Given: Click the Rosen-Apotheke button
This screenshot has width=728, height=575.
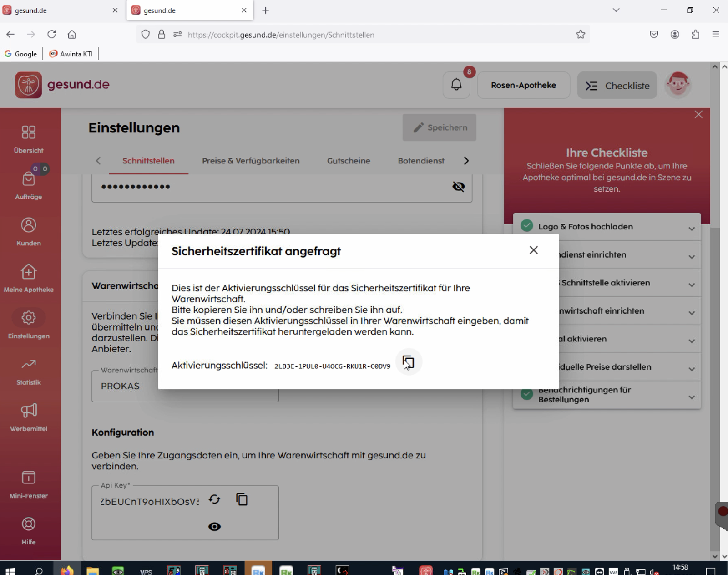Looking at the screenshot, I should (x=523, y=85).
